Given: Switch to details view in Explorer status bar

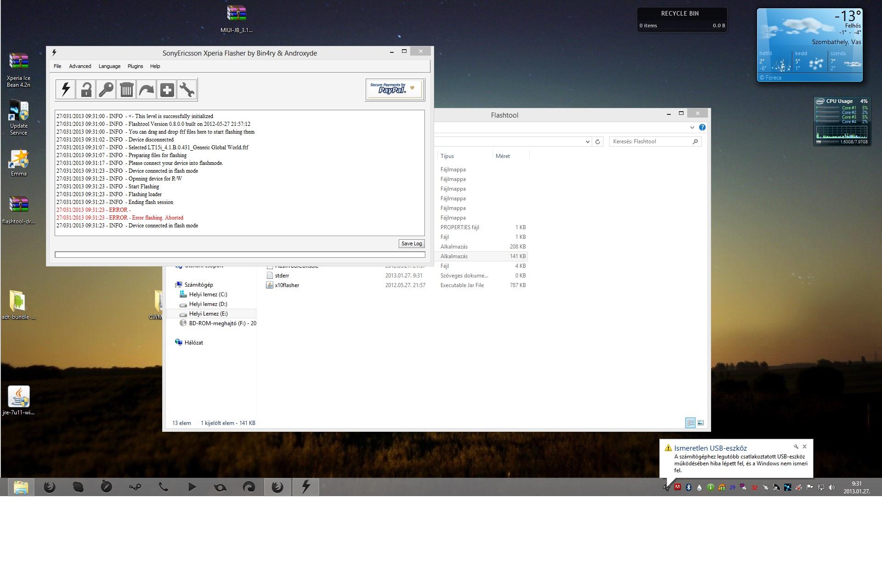Looking at the screenshot, I should [690, 423].
